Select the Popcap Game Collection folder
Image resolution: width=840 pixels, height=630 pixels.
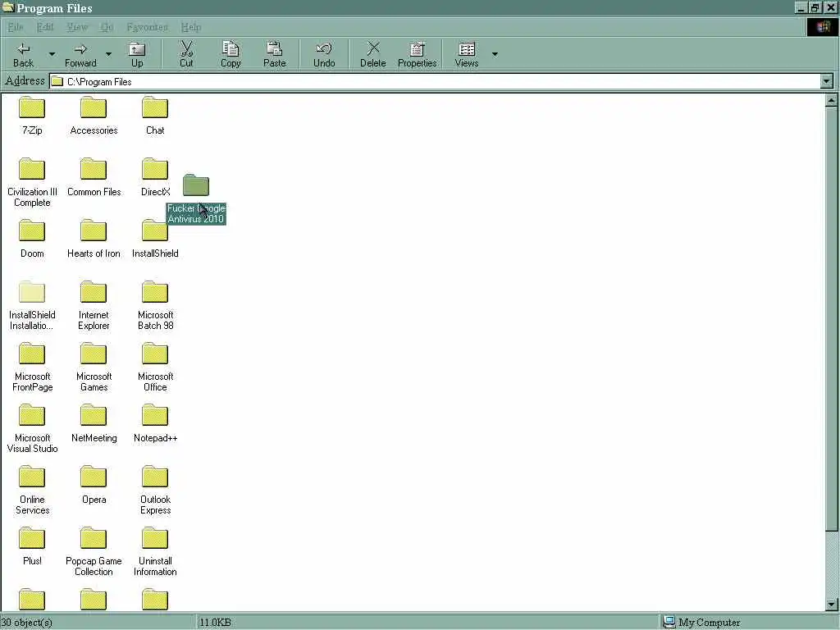[x=94, y=552]
